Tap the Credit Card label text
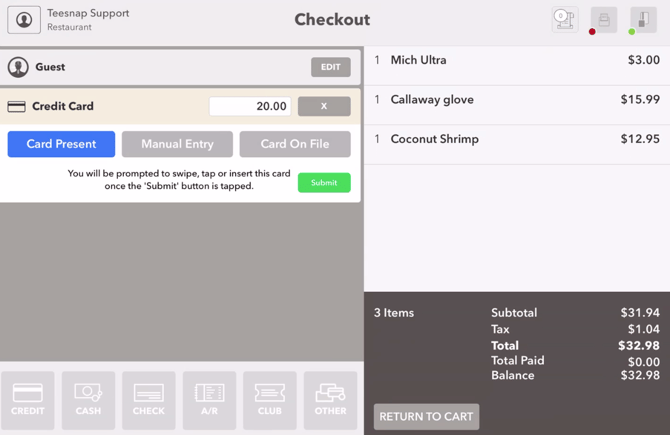The image size is (670, 435). (x=63, y=106)
